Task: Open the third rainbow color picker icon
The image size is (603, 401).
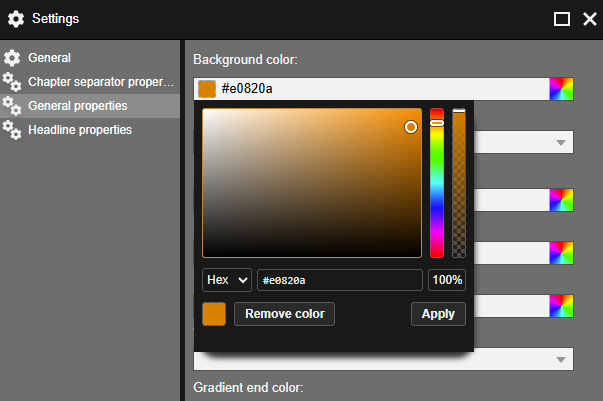Action: 561,253
